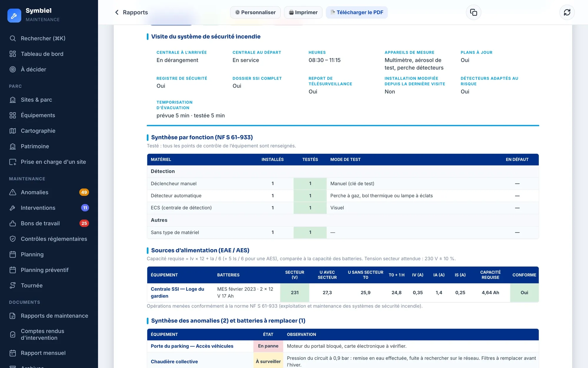588x368 pixels.
Task: Click the Tableau de bord grid icon
Action: 13,54
